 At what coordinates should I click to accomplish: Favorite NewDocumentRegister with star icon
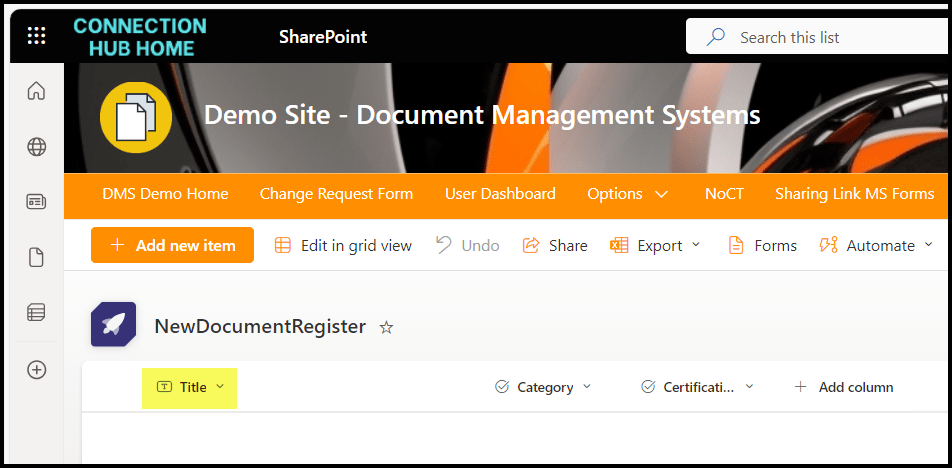pyautogui.click(x=387, y=327)
